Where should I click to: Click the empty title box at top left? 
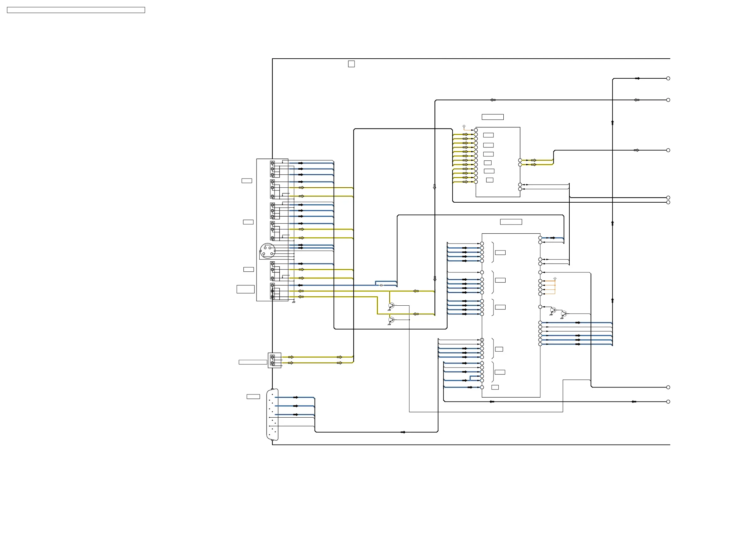(76, 10)
